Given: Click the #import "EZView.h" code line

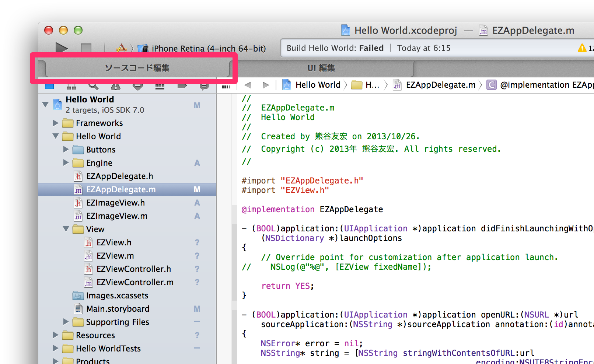Looking at the screenshot, I should point(285,190).
